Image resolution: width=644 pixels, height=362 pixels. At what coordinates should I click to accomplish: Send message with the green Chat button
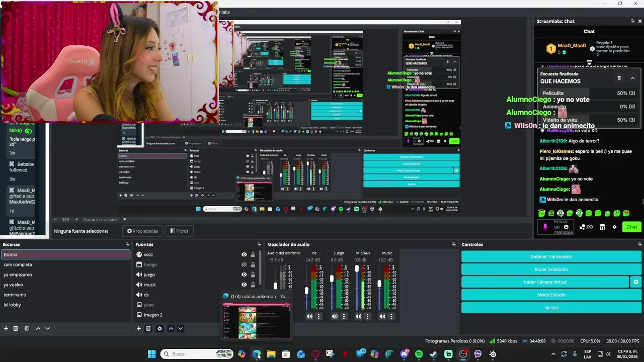[x=632, y=227]
